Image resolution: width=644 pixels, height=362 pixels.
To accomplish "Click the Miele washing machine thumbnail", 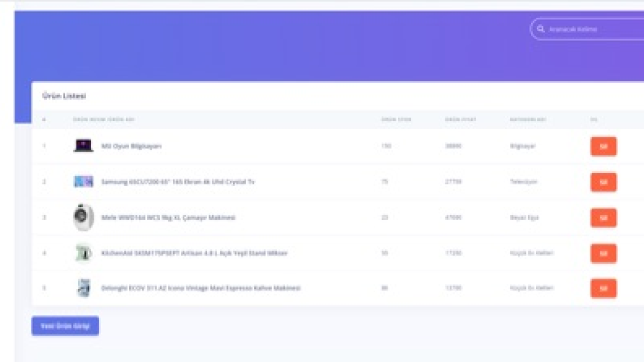I will 84,217.
